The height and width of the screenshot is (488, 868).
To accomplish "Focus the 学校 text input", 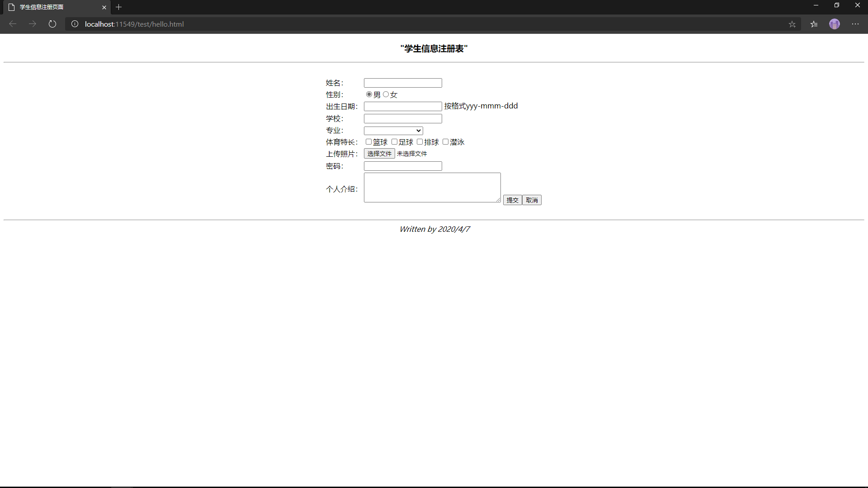I will pyautogui.click(x=403, y=119).
